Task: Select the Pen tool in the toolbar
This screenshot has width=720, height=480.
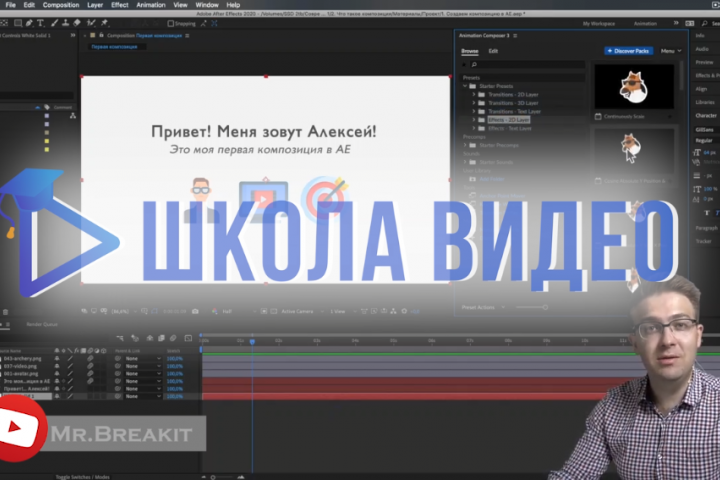Action: click(29, 23)
